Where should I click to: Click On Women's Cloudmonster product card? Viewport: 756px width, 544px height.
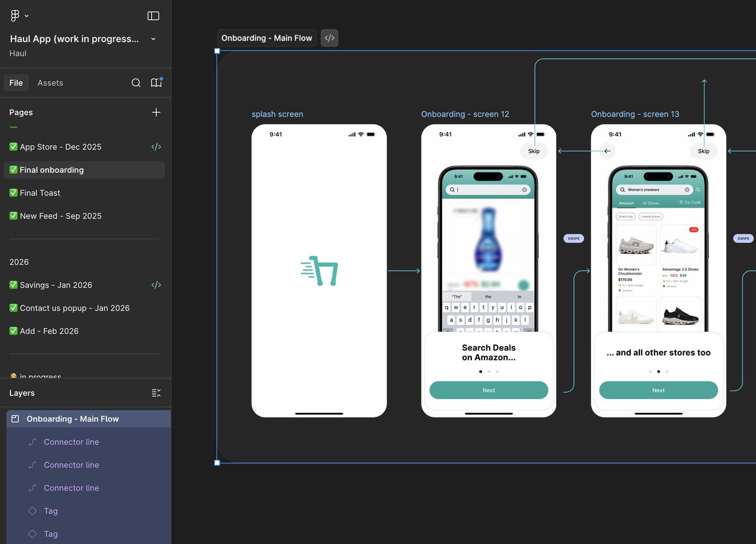pos(636,259)
